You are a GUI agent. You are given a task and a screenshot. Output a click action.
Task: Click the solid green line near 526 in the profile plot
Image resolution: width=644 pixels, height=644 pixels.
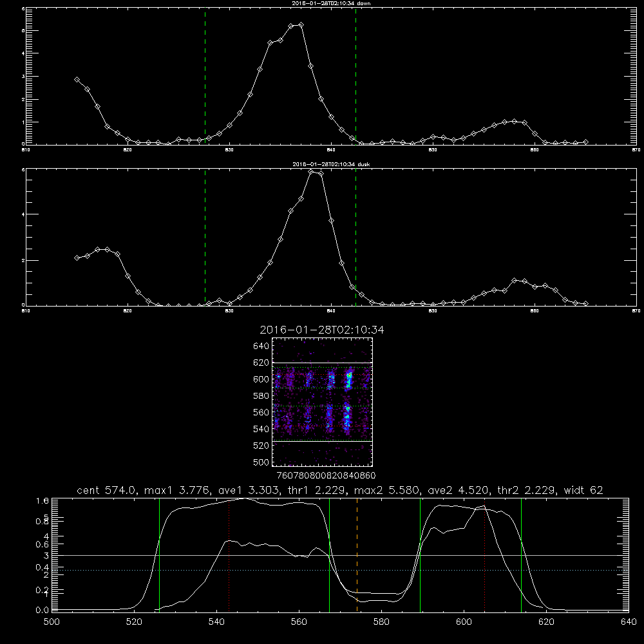coord(159,555)
